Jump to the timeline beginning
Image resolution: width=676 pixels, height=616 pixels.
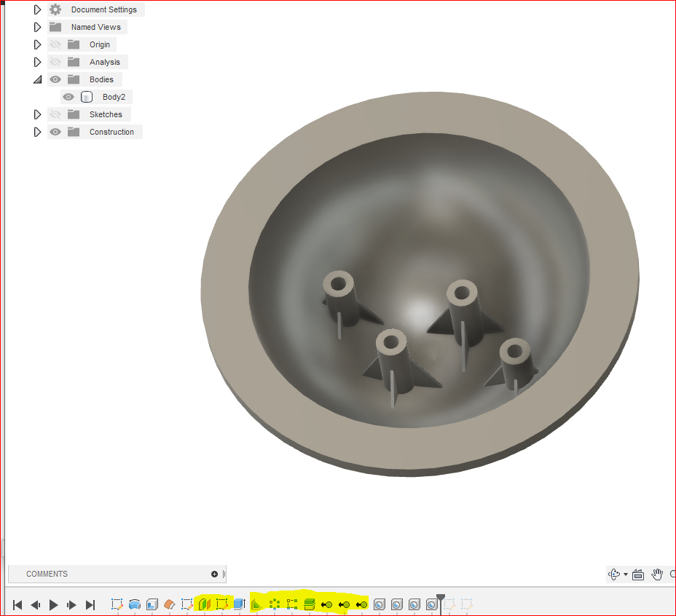(17, 605)
